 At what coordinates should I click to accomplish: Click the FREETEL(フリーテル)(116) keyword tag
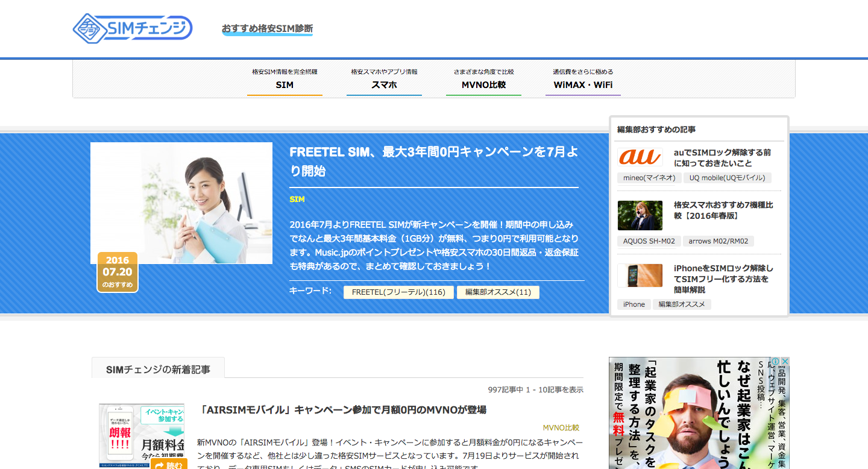point(398,292)
